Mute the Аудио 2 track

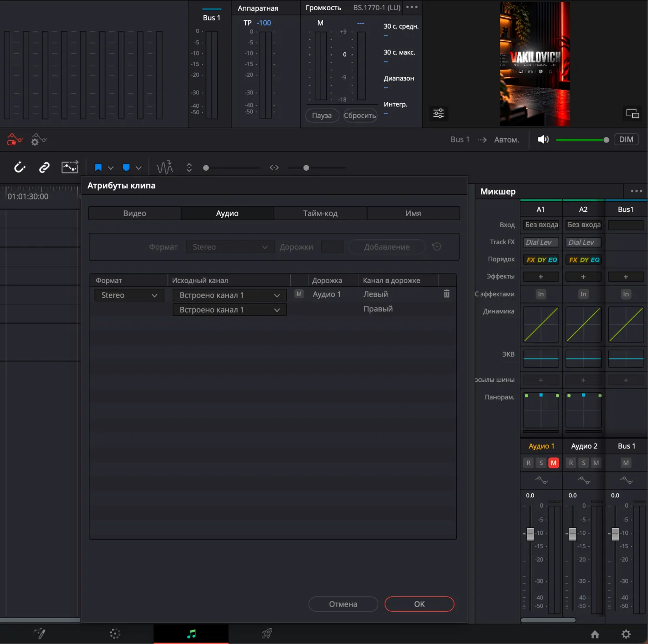[x=596, y=463]
